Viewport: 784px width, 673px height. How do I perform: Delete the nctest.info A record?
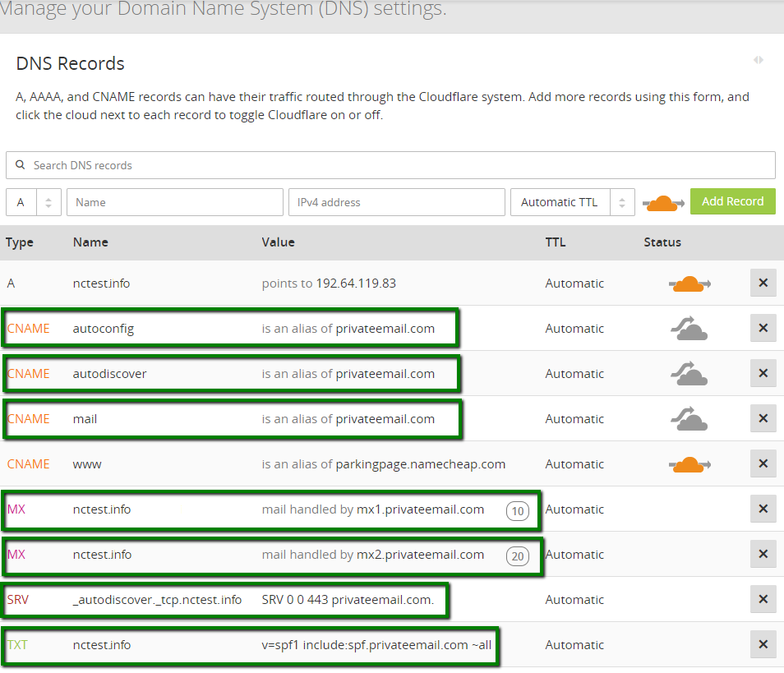coord(763,283)
